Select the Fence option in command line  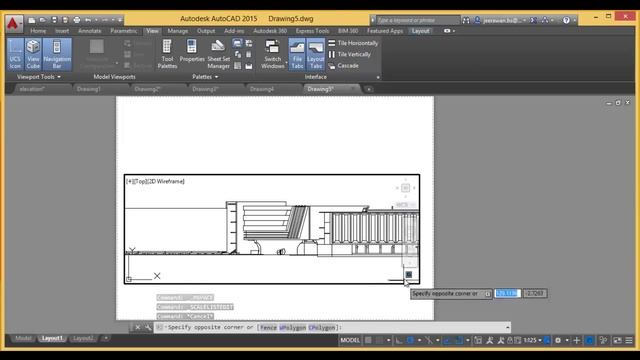[268, 327]
